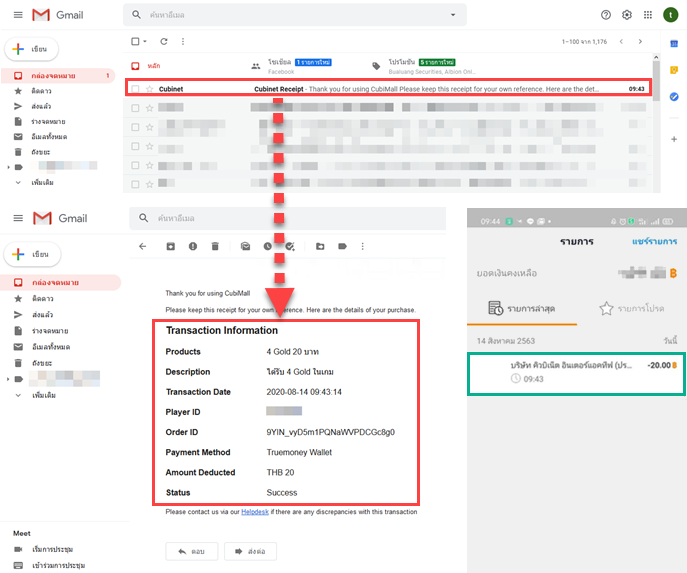Expand 'เพิ่มเติม' in top Gmail sidebar

(x=42, y=182)
